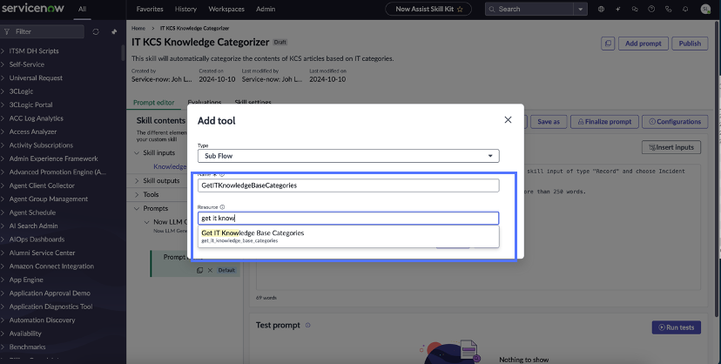Open the user profile avatar
Image resolution: width=721 pixels, height=364 pixels.
(705, 9)
